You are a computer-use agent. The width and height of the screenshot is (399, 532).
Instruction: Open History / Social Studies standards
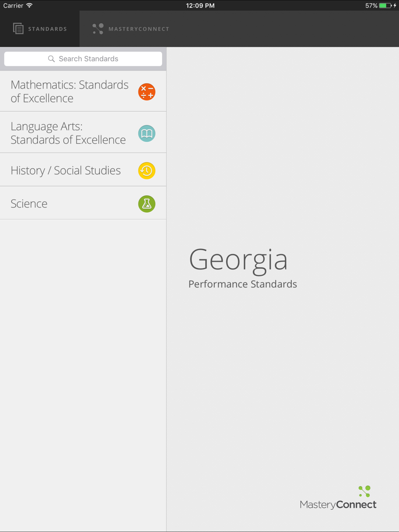tap(83, 170)
